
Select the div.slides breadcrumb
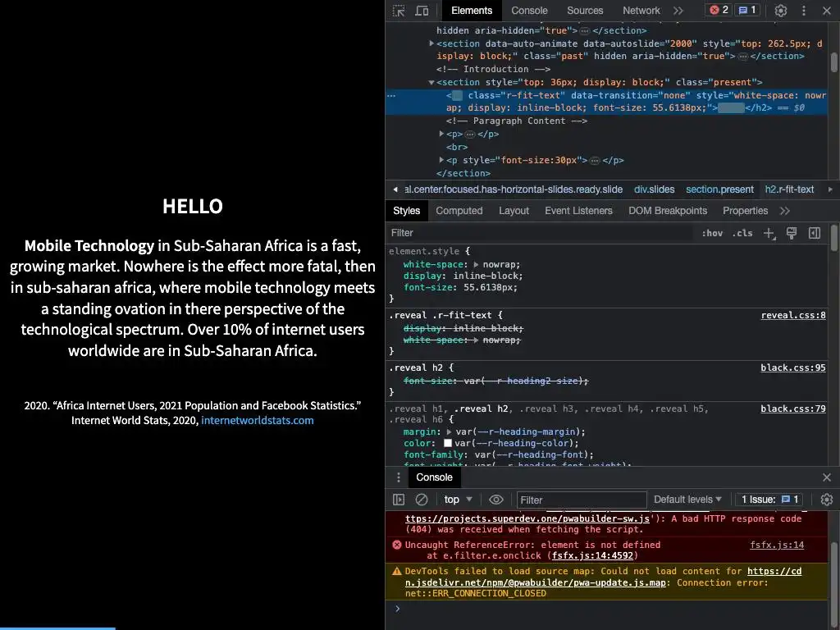click(654, 189)
